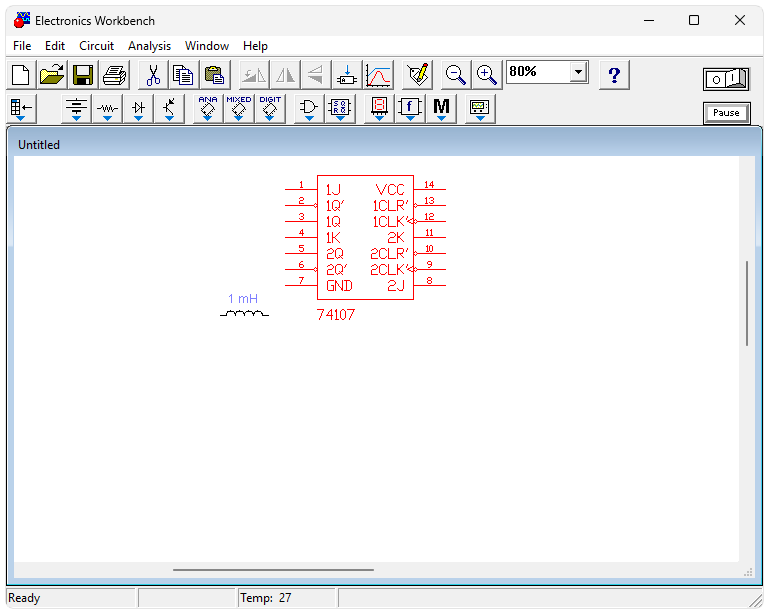Click the 74107 chip label
Image resolution: width=767 pixels, height=614 pixels.
(x=336, y=315)
